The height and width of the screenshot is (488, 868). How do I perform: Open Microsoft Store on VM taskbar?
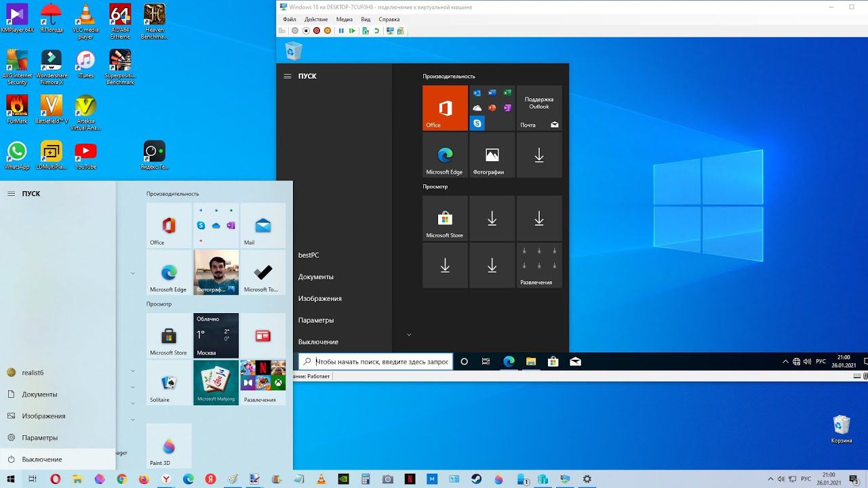553,362
